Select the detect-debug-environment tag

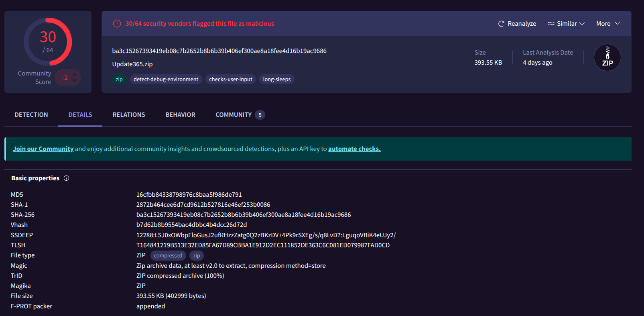[x=166, y=80]
